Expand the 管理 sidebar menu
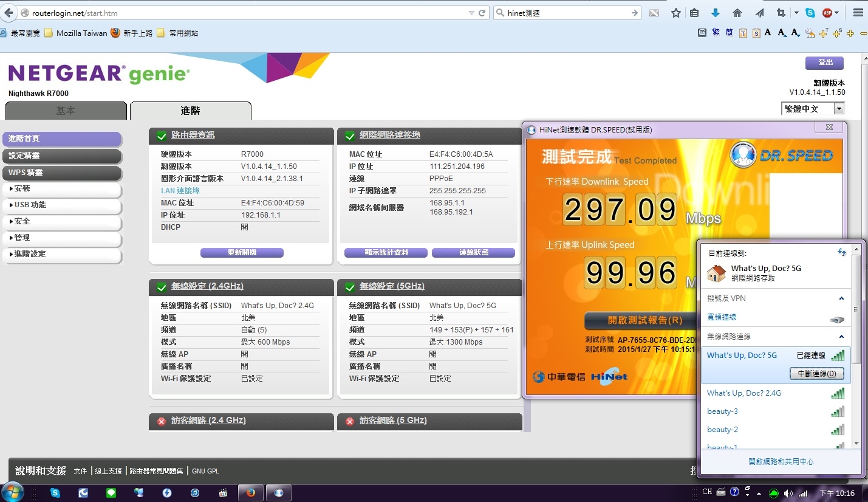Screen dimensions: 868x502 click(x=62, y=238)
